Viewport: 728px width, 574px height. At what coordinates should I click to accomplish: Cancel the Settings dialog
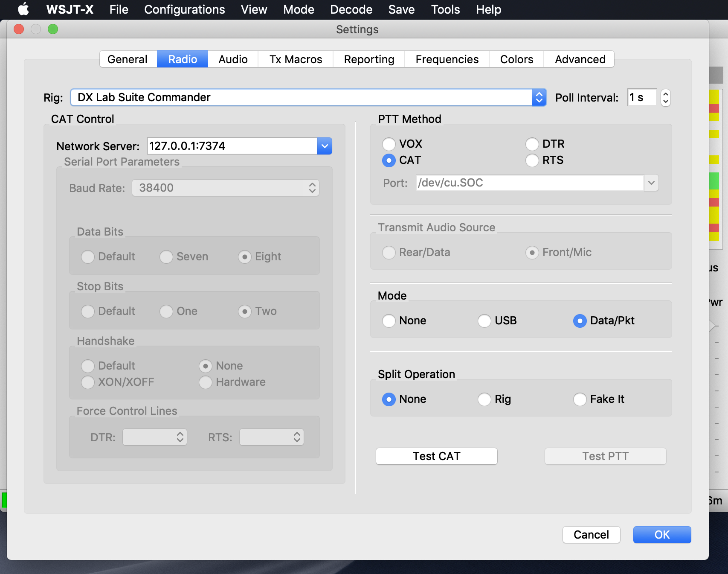click(591, 535)
